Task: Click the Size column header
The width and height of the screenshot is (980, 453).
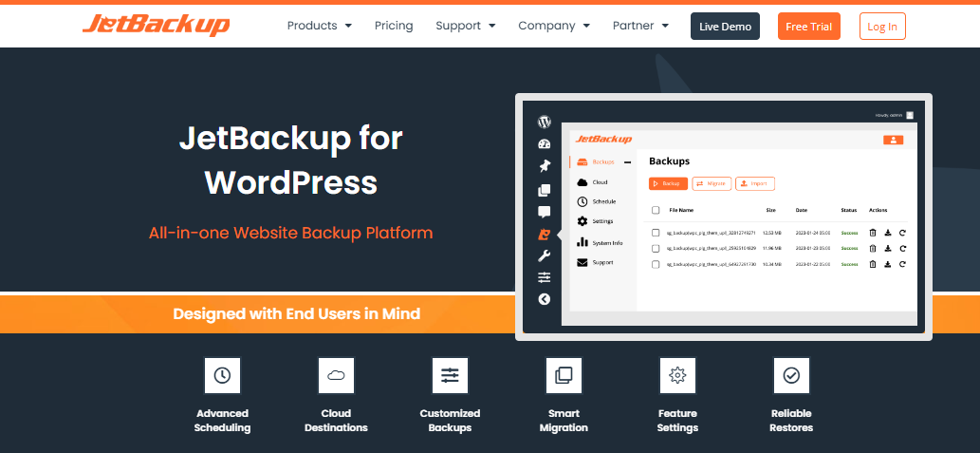Action: point(770,210)
